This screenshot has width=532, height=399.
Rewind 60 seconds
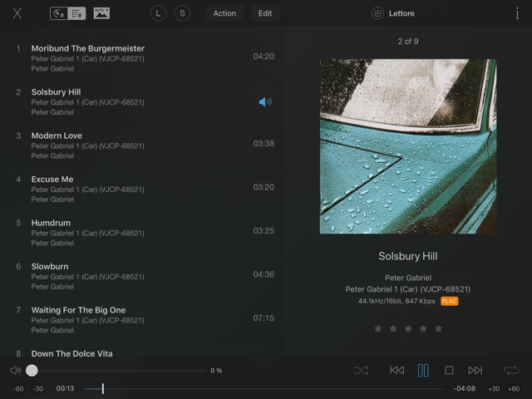(x=18, y=389)
